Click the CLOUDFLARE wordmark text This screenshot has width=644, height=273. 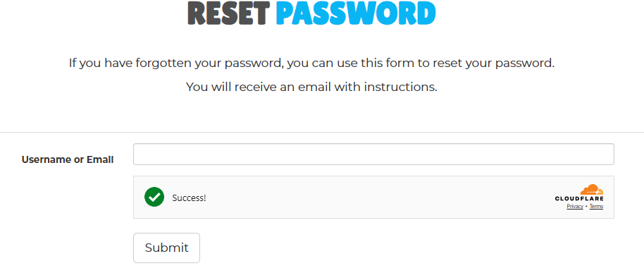(579, 199)
